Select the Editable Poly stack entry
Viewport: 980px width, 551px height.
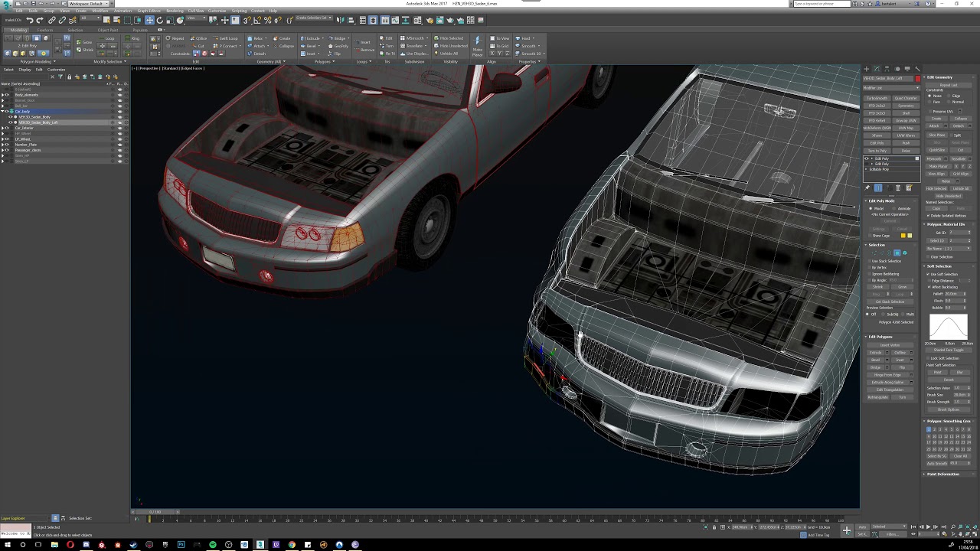(x=880, y=169)
